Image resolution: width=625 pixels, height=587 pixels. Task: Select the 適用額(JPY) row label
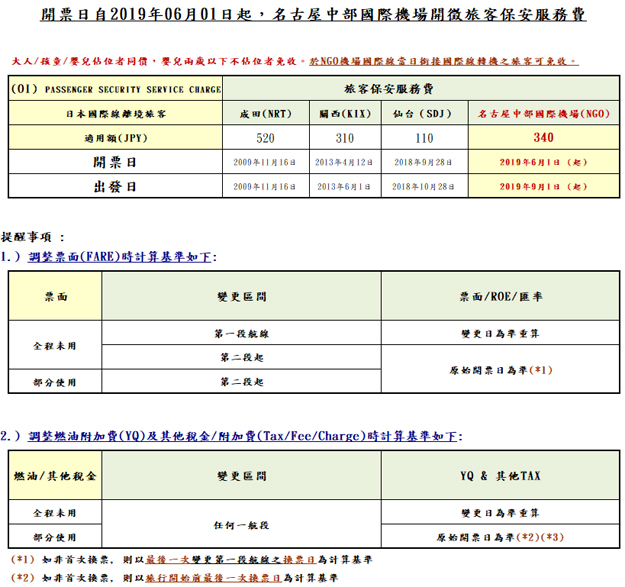coord(113,138)
